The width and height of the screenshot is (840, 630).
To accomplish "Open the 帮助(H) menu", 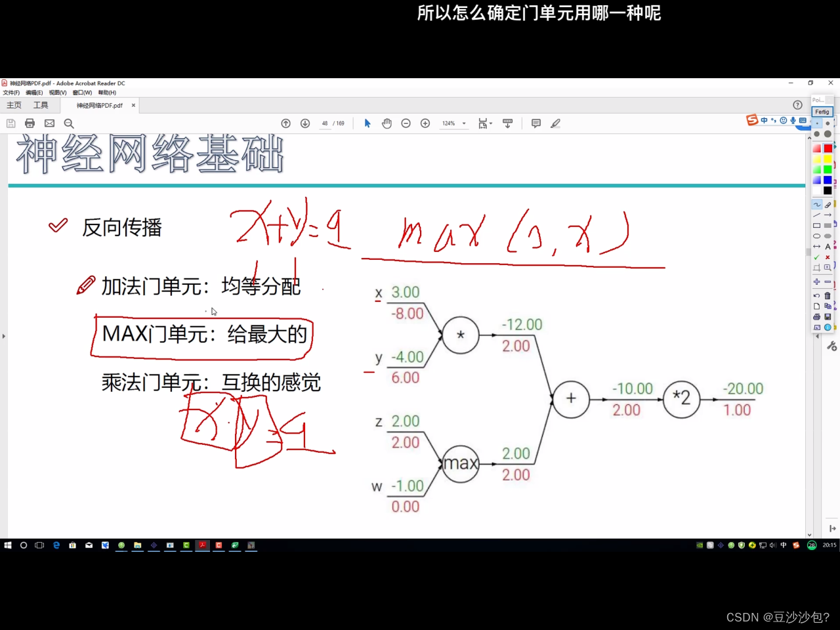I will (x=107, y=93).
